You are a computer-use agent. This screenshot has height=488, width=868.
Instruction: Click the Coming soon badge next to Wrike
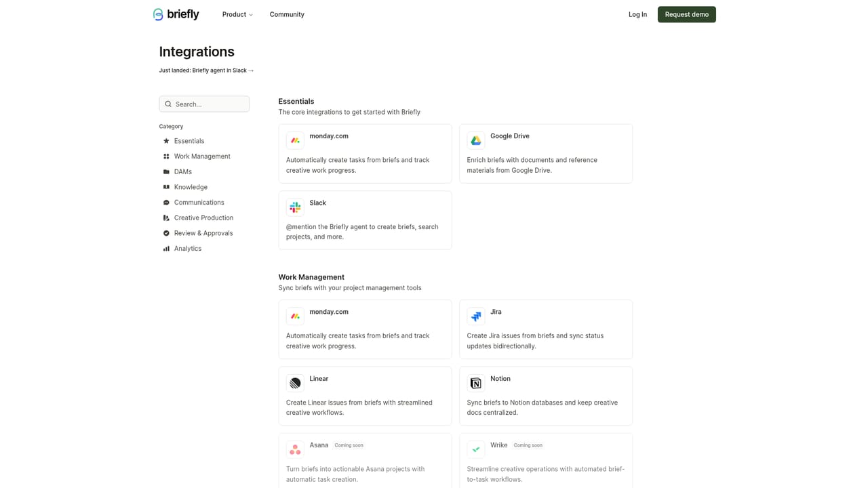pos(528,445)
